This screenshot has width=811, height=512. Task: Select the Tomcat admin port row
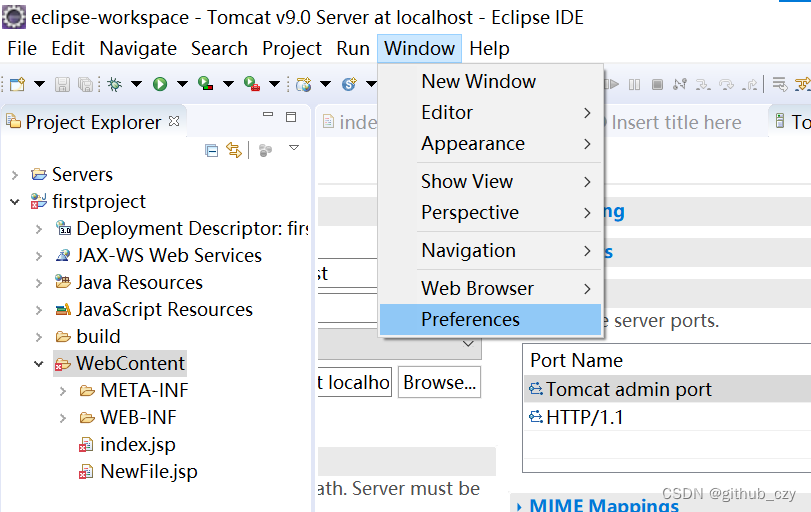coord(668,389)
